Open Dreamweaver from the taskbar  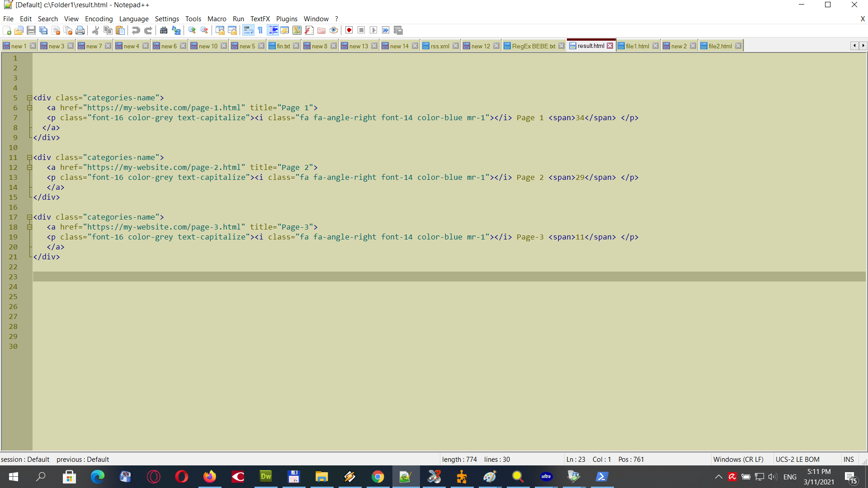point(266,477)
